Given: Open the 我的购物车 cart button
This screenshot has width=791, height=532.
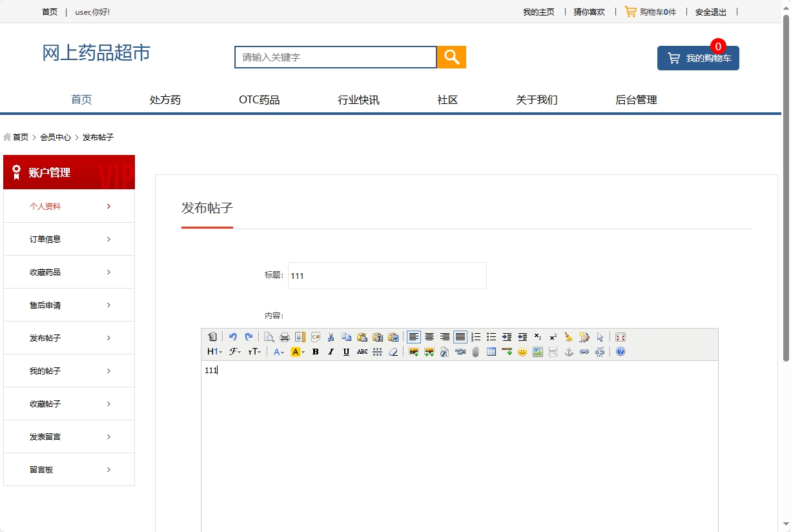Looking at the screenshot, I should [698, 58].
